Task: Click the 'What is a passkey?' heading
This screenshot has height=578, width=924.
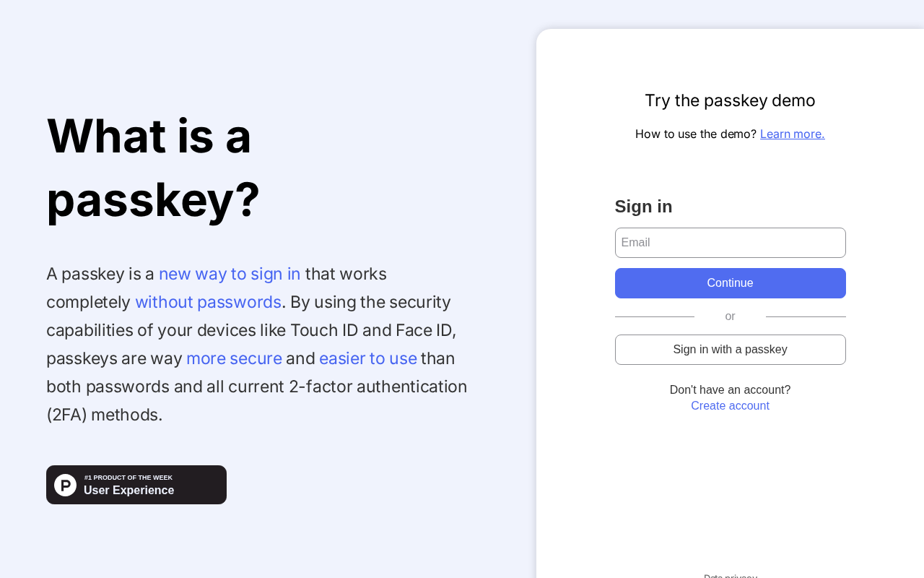Action: point(153,168)
